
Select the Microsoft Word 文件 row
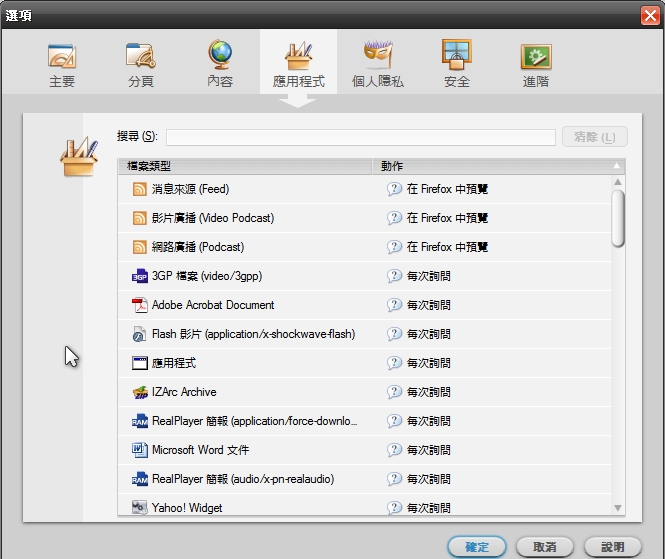pos(200,450)
